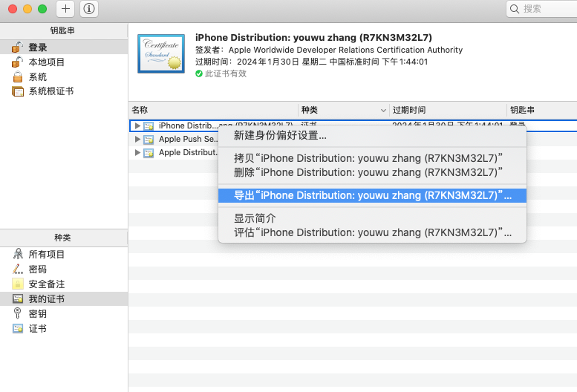Sort by the 种类 column header
This screenshot has height=392, width=577.
click(x=343, y=110)
